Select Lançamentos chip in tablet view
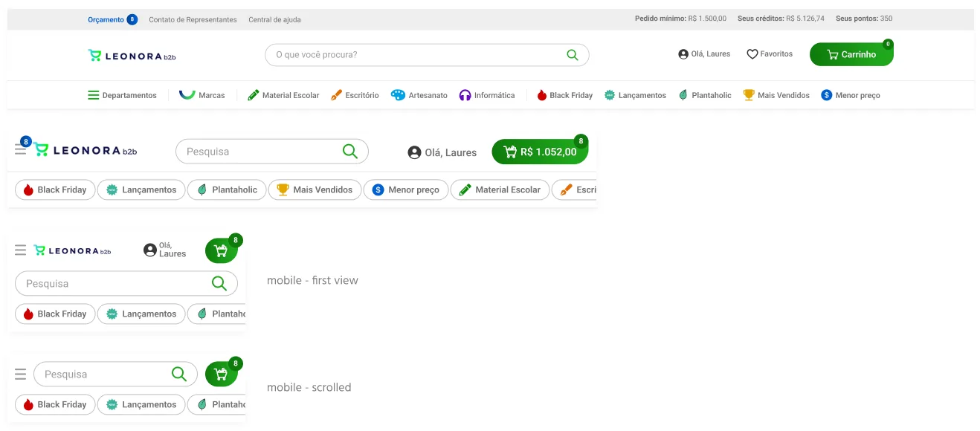 141,189
